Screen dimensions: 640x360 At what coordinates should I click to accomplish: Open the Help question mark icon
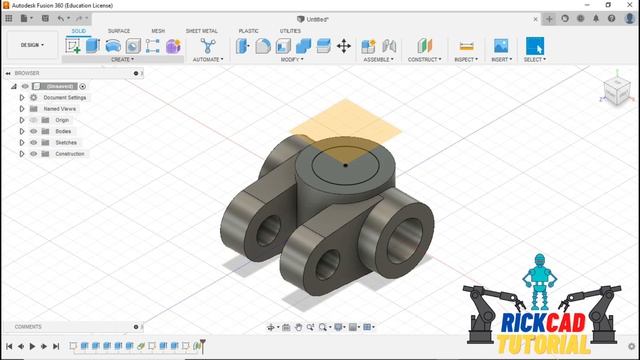pyautogui.click(x=611, y=18)
